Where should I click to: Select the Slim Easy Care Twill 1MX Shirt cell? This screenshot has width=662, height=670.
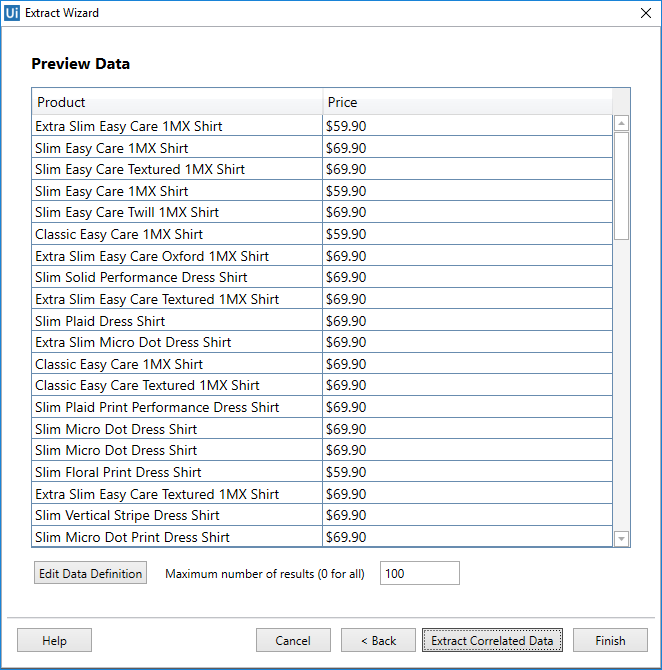click(127, 212)
